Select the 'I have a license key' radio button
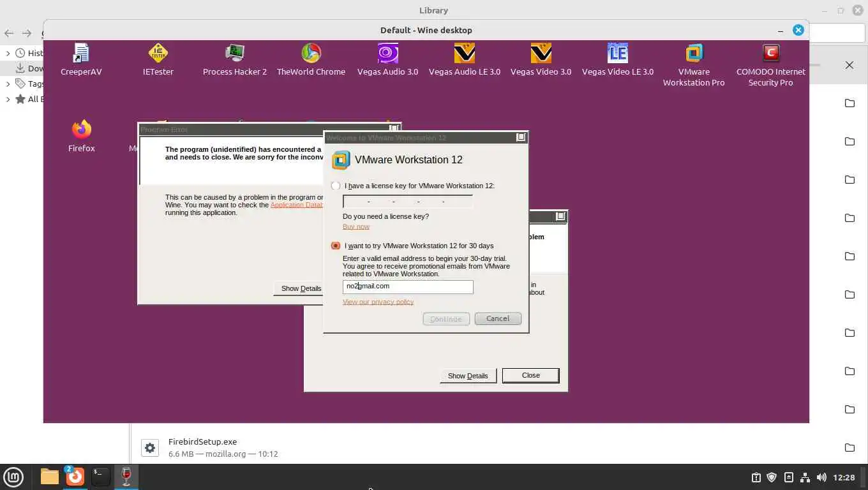 click(x=336, y=186)
